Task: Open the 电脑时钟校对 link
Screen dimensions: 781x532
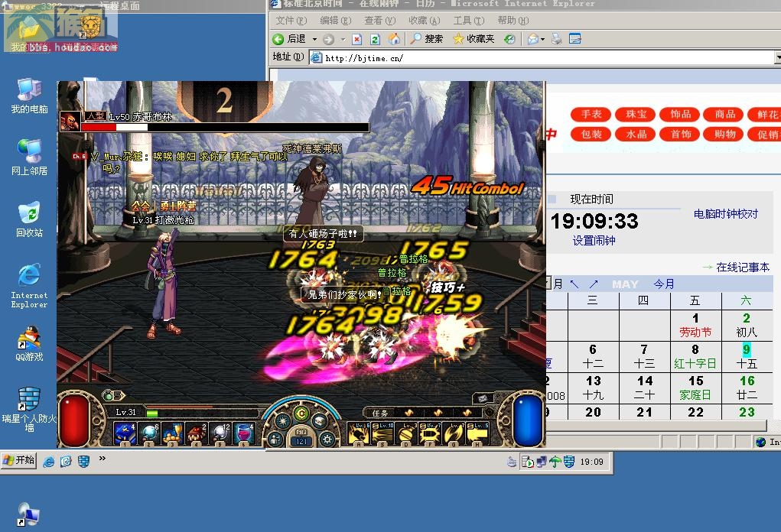Action: 726,214
